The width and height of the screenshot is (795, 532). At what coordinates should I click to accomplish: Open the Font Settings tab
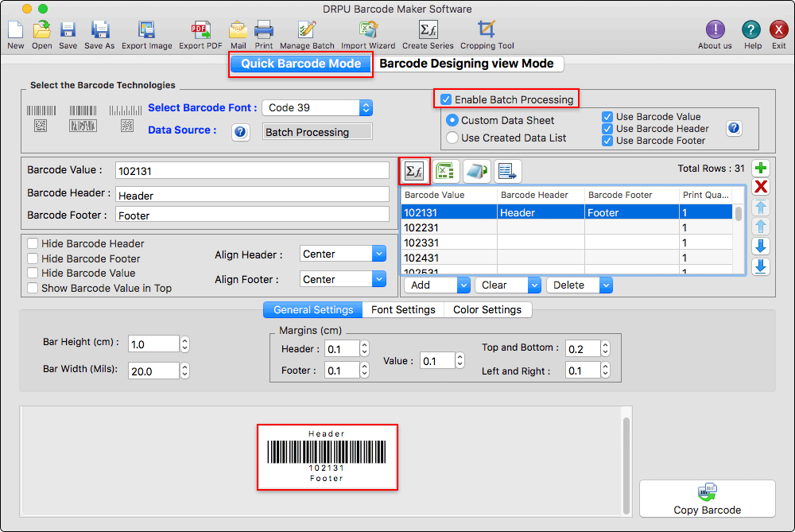point(403,309)
